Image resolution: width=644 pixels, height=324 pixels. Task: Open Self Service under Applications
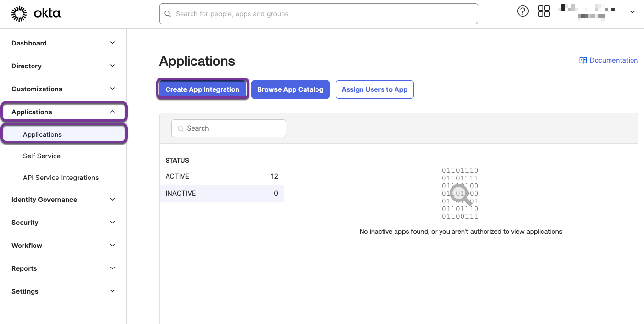click(x=42, y=156)
